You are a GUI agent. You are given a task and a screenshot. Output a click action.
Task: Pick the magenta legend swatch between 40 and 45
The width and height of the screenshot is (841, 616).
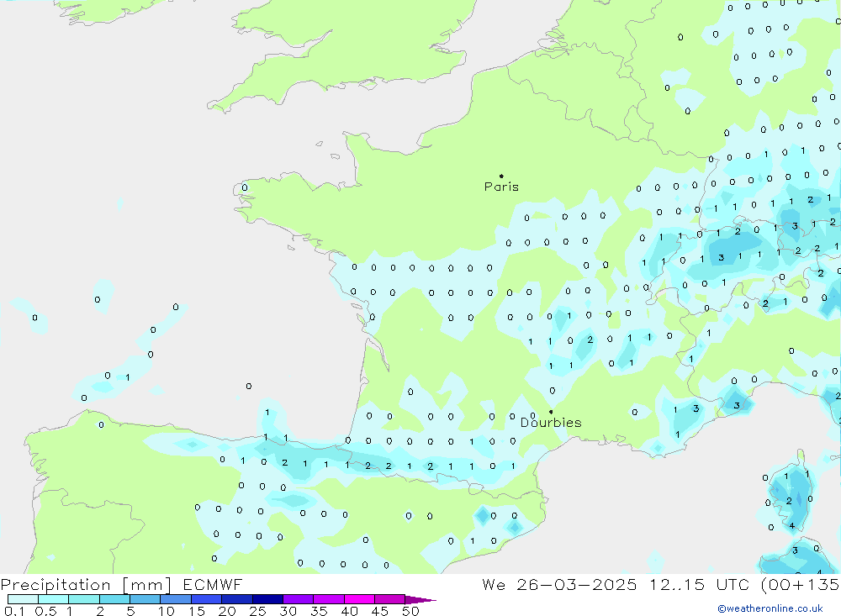click(x=359, y=599)
